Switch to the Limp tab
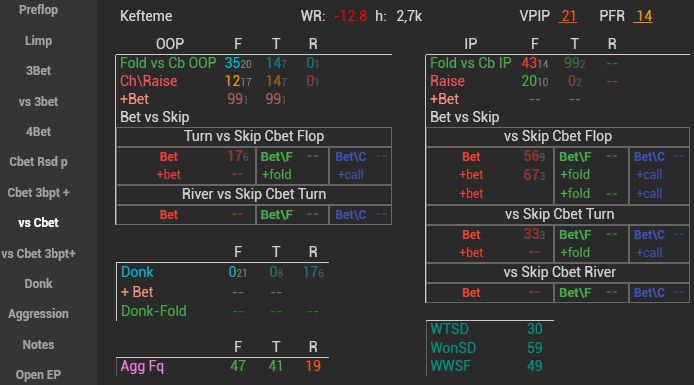 (x=39, y=41)
